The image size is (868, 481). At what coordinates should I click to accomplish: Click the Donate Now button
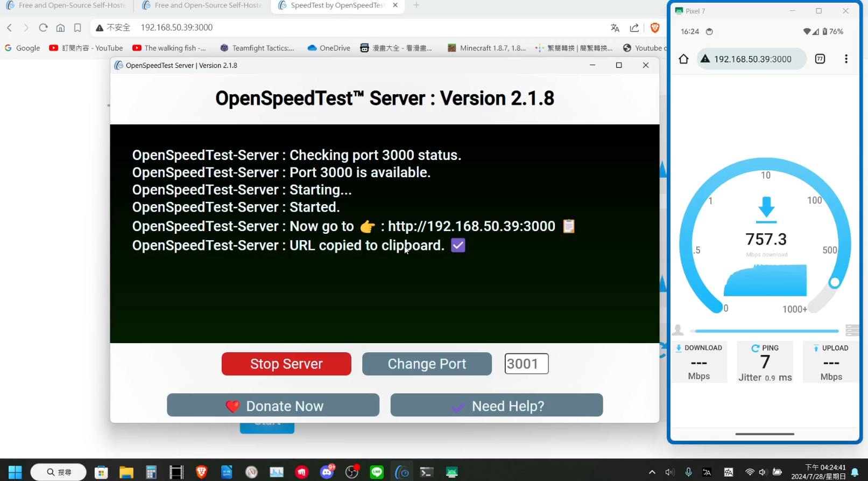click(x=273, y=405)
